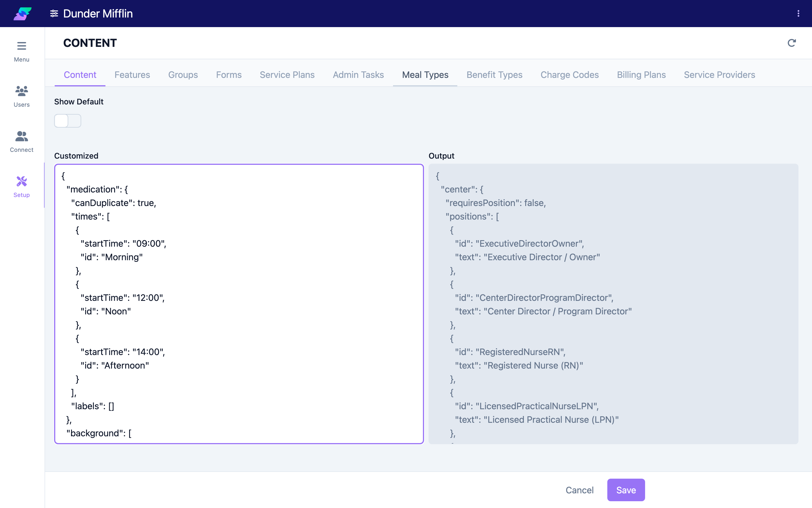
Task: Click the "id": "Afternoon" line
Action: tap(115, 365)
